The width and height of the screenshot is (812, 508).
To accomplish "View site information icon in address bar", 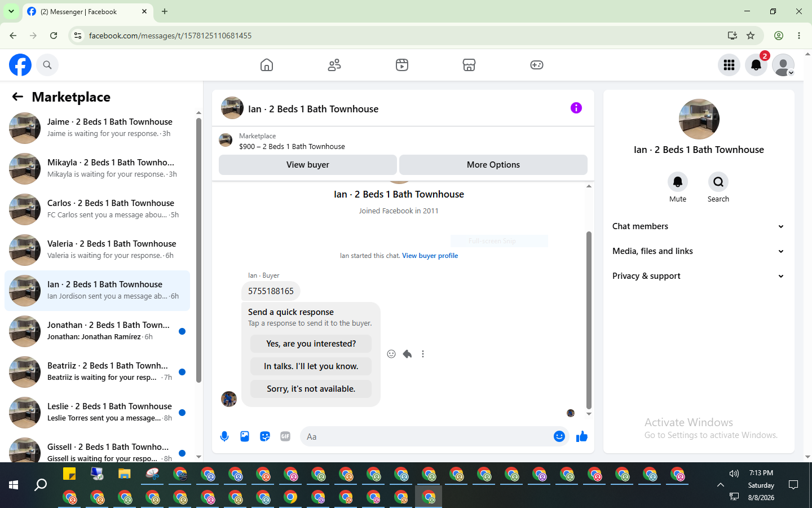I will pos(78,36).
